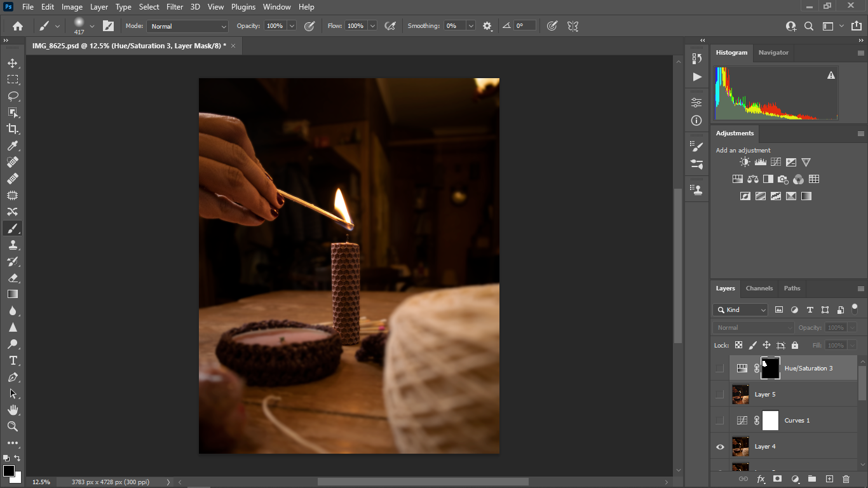Show the Hue/Saturation 3 layer
This screenshot has width=868, height=488.
(719, 368)
